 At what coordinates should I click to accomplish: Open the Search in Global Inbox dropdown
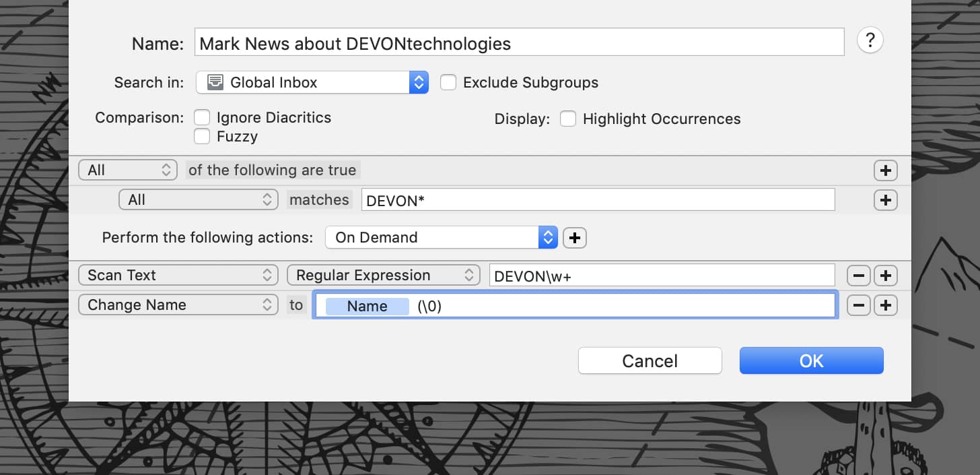click(312, 82)
